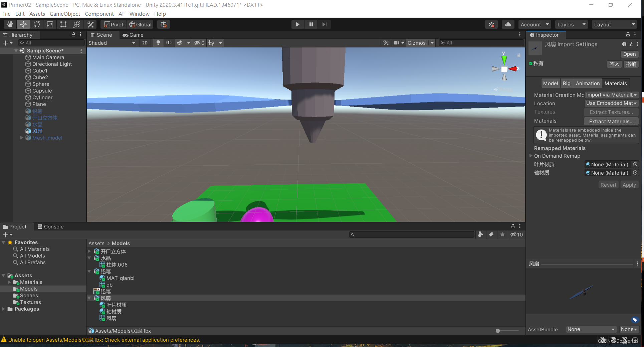Search by type icon in Project

pyautogui.click(x=480, y=234)
